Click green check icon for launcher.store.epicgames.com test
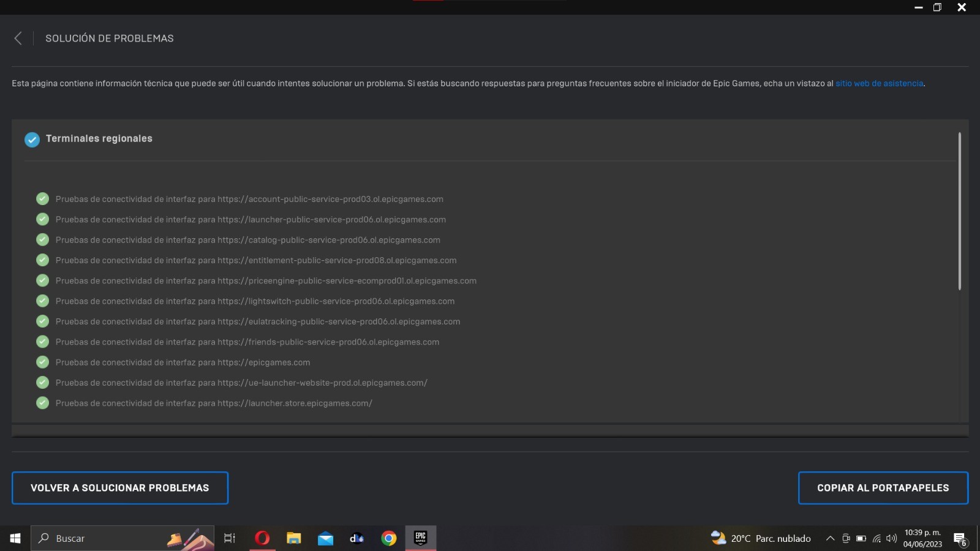The height and width of the screenshot is (551, 980). coord(42,403)
